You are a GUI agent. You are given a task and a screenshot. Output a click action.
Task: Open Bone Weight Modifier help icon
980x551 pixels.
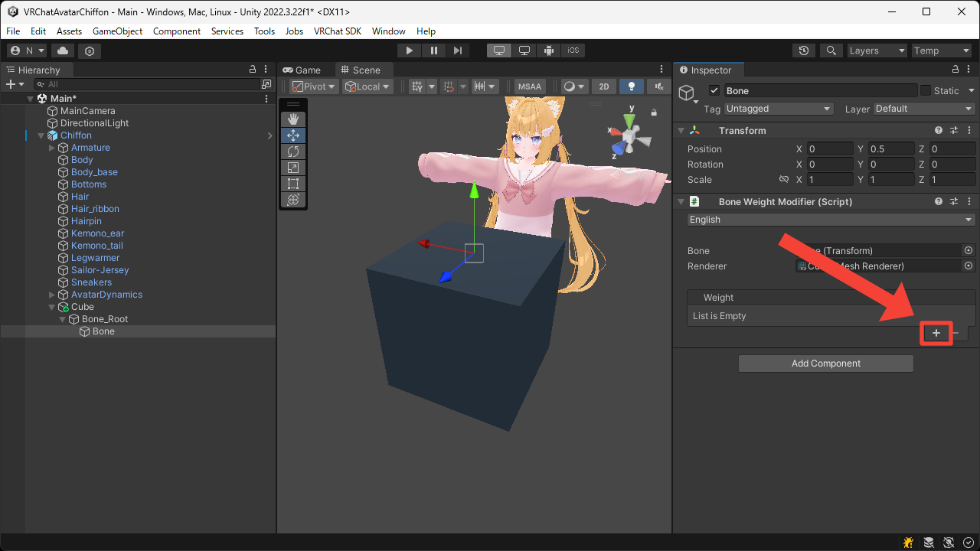(x=939, y=202)
